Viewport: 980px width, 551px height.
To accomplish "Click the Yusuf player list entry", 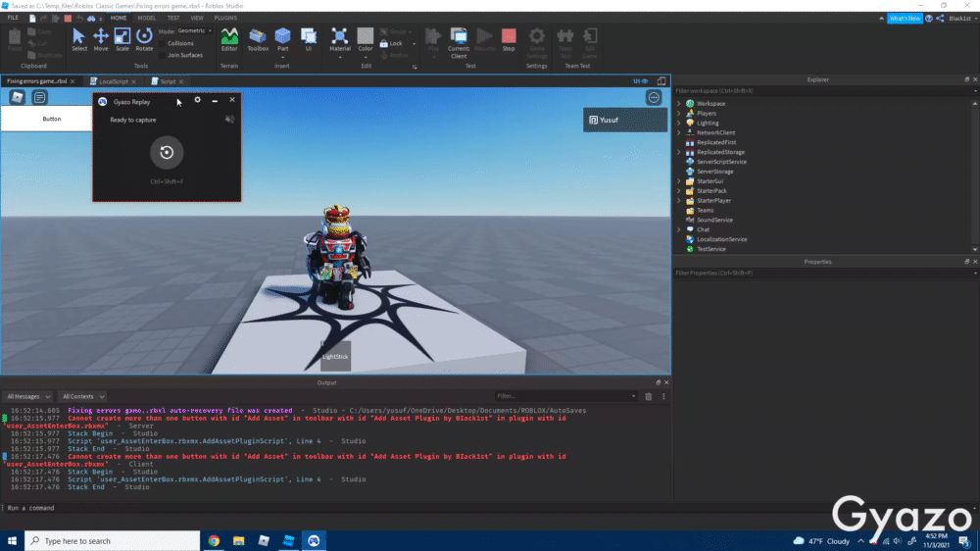I will [x=625, y=120].
